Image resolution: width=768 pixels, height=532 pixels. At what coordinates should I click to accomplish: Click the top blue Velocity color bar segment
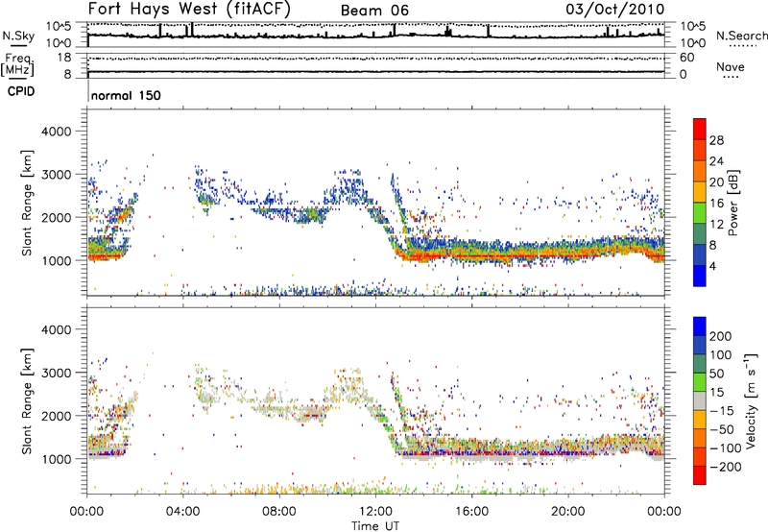pyautogui.click(x=700, y=326)
